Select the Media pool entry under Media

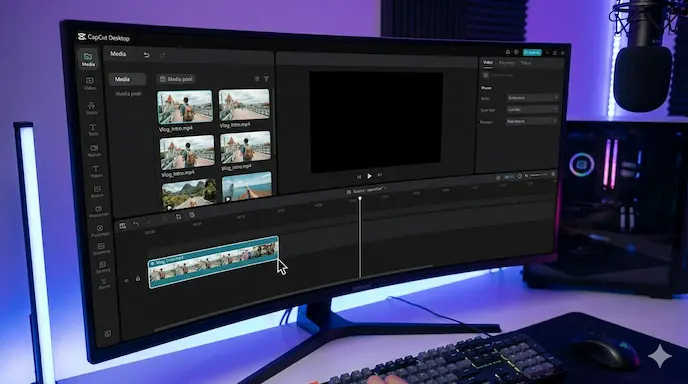128,94
